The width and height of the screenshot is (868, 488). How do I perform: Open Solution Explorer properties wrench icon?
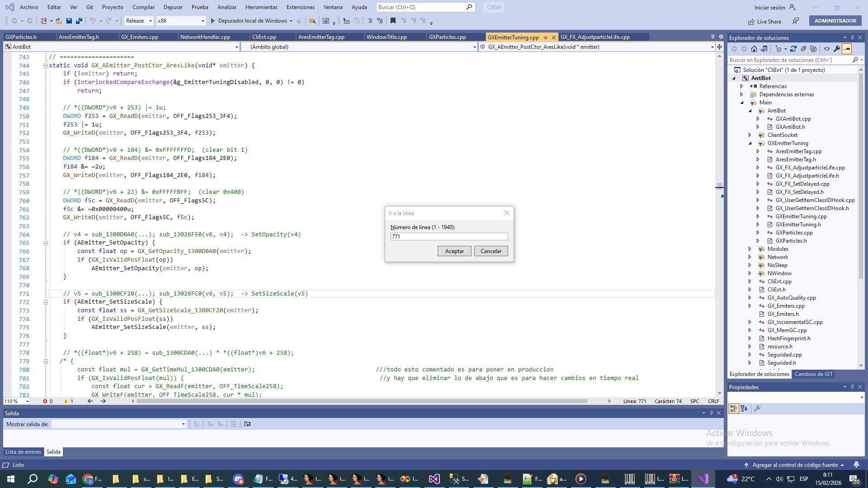point(837,49)
